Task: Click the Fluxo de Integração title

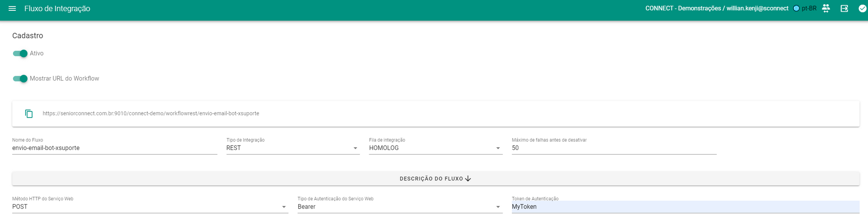Action: (57, 9)
